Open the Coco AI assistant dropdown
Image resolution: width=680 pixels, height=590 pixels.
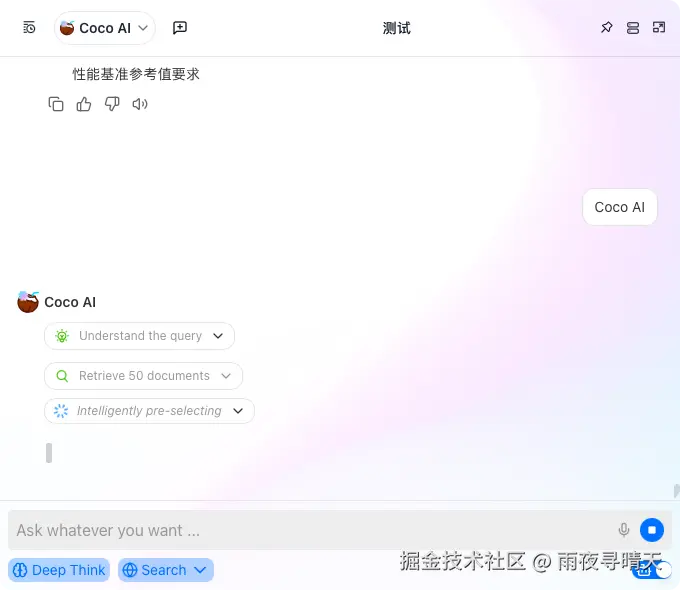pyautogui.click(x=105, y=28)
